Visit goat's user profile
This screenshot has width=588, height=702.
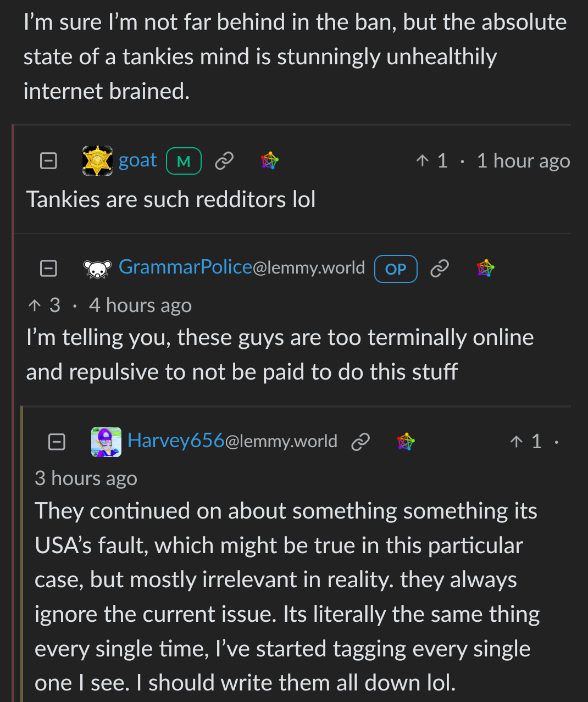[137, 160]
